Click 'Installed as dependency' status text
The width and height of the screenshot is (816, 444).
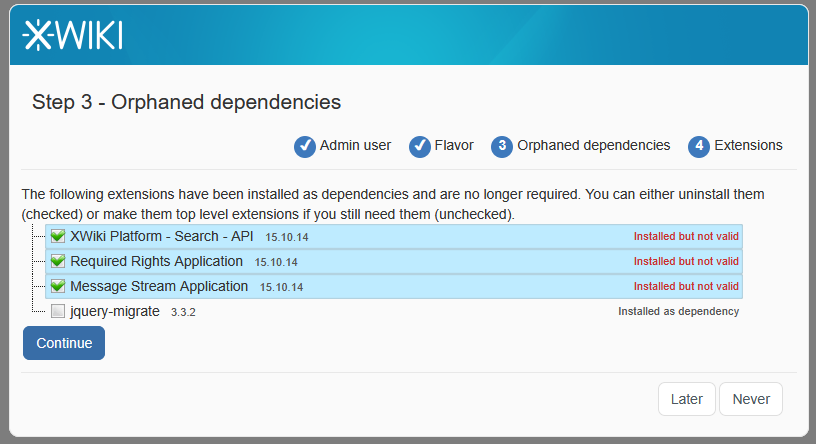[679, 311]
